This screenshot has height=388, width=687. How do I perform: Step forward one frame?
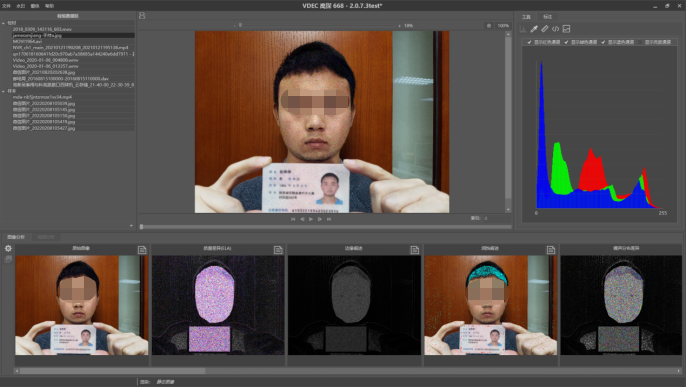pos(320,219)
